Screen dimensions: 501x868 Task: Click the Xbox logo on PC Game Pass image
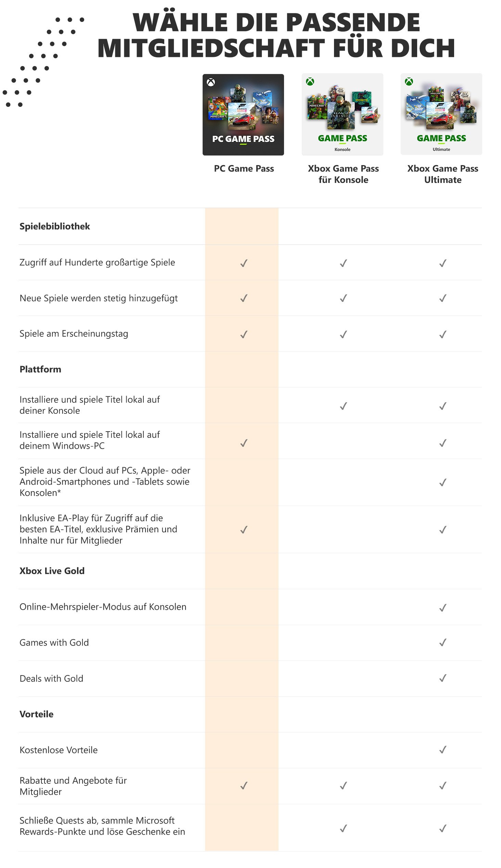point(210,82)
